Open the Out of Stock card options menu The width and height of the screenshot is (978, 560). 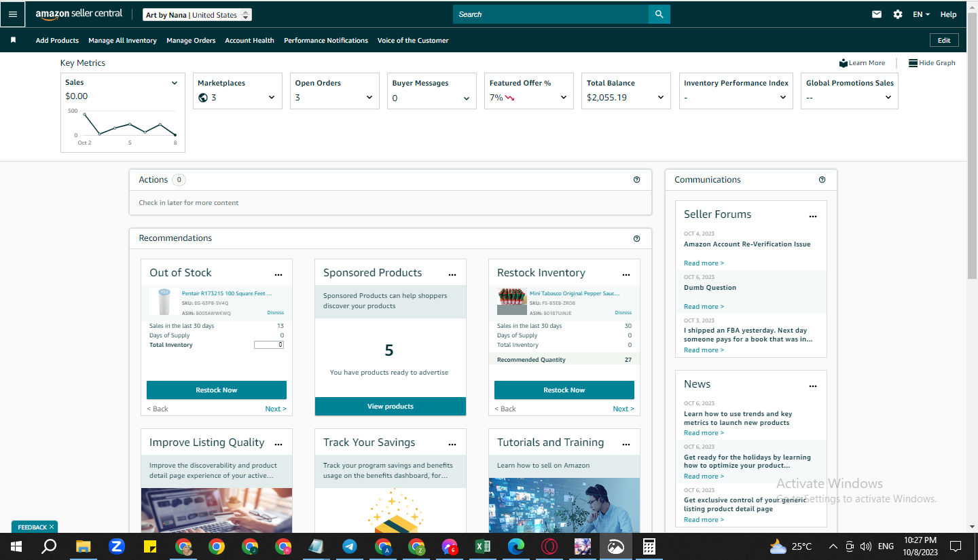click(x=278, y=275)
